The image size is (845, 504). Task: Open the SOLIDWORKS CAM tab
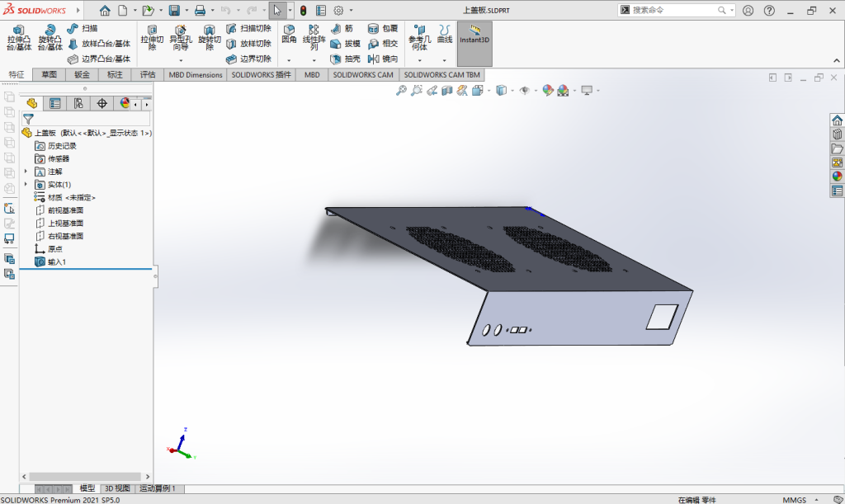click(363, 75)
